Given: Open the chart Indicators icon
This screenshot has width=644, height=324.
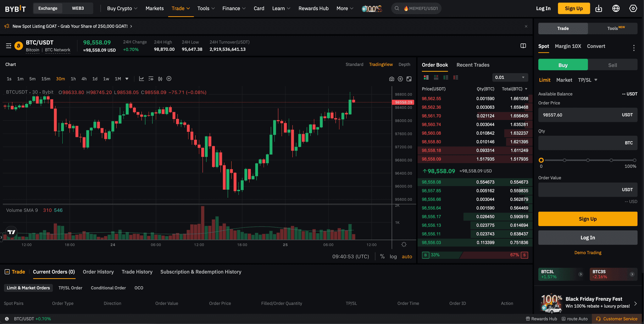Looking at the screenshot, I should [141, 79].
